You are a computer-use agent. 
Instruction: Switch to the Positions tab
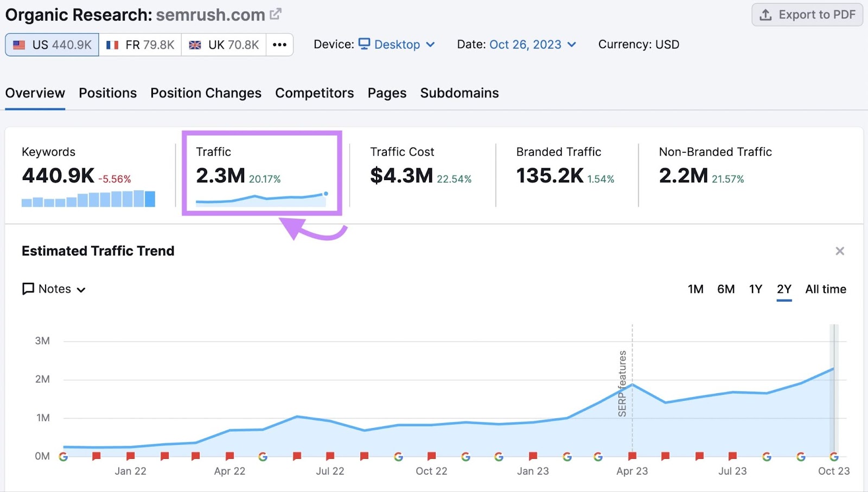tap(107, 93)
